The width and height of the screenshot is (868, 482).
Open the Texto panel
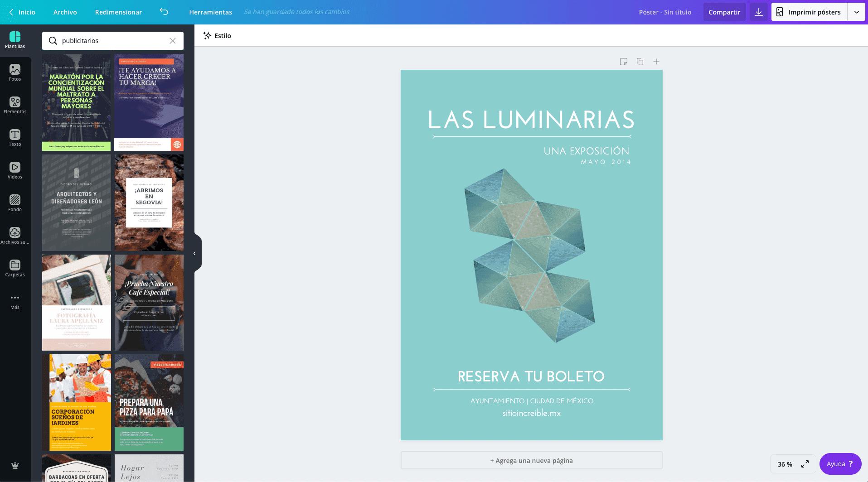(x=15, y=138)
